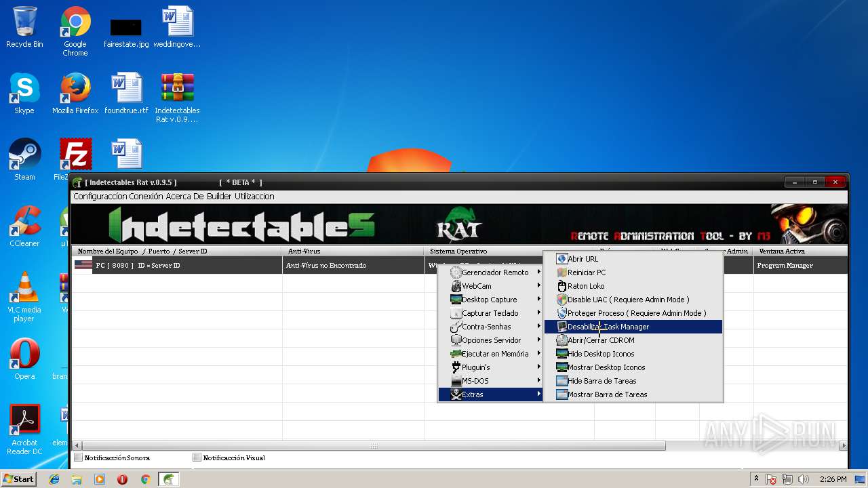Open Internet Explorer from the taskbar
The width and height of the screenshot is (868, 488).
54,479
